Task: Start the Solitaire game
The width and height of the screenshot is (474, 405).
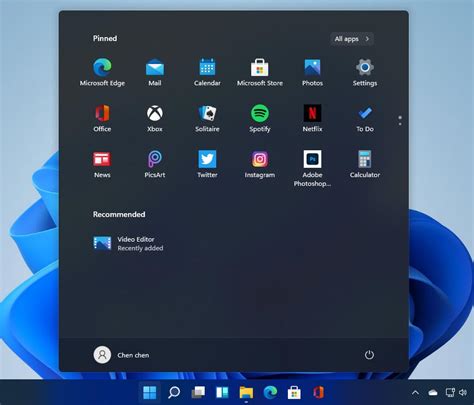Action: [x=207, y=118]
